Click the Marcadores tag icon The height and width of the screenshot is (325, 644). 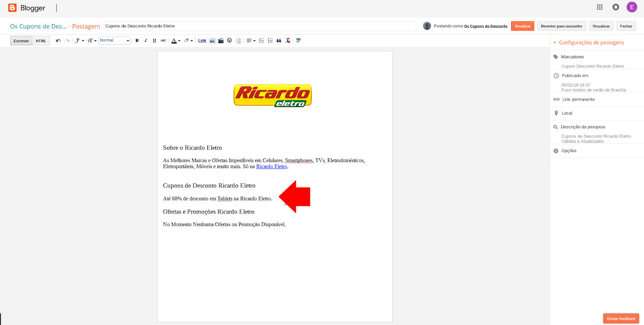pyautogui.click(x=556, y=57)
